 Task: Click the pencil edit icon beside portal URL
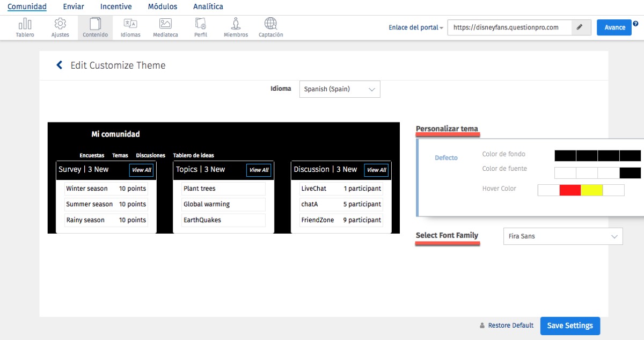(x=581, y=27)
